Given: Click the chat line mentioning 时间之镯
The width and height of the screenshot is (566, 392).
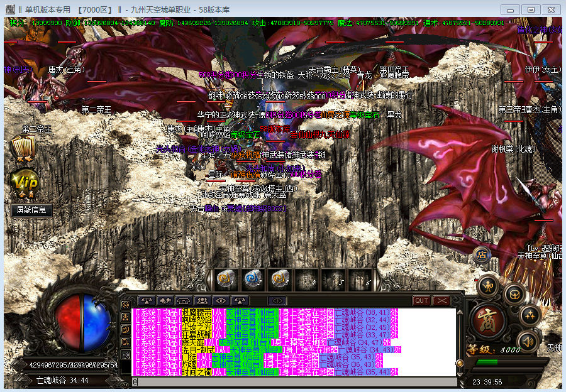Looking at the screenshot, I should pyautogui.click(x=265, y=372).
